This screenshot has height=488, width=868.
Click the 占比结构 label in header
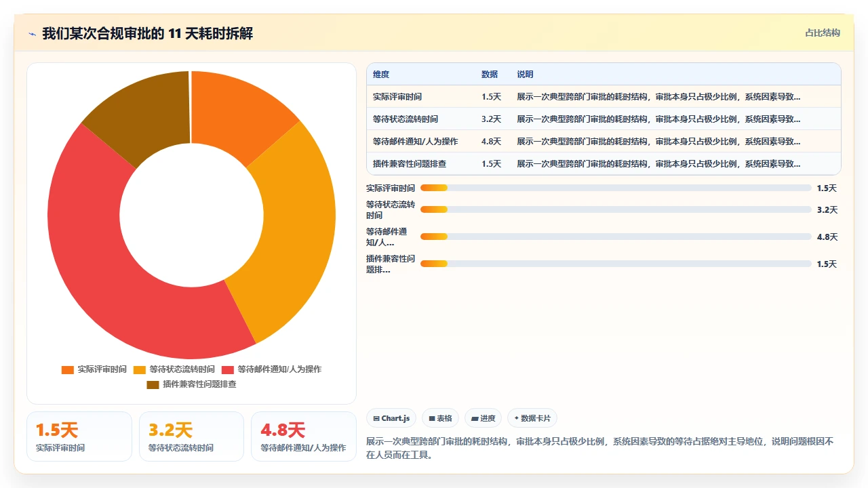[x=823, y=33]
